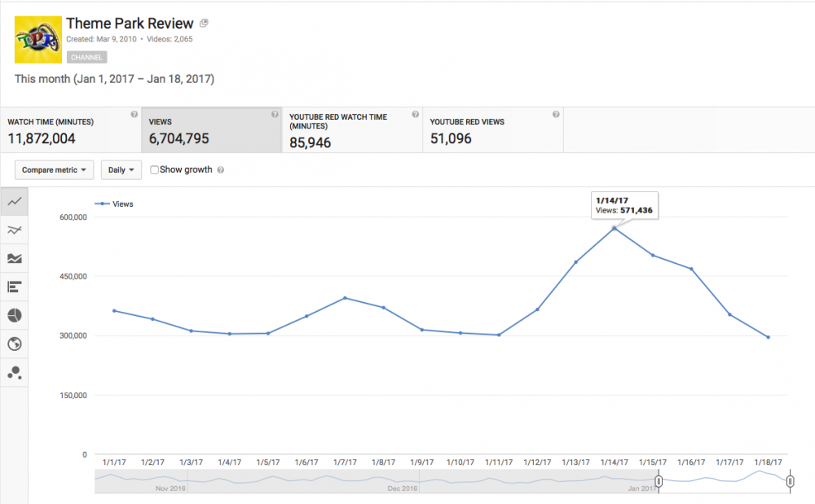Viewport: 815px width, 504px height.
Task: Select the stacked area chart icon
Action: coord(14,259)
